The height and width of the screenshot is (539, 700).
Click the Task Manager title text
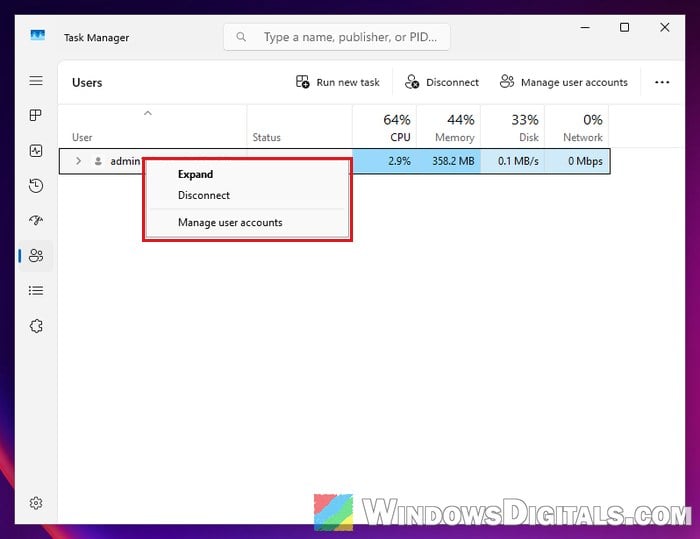[x=96, y=38]
